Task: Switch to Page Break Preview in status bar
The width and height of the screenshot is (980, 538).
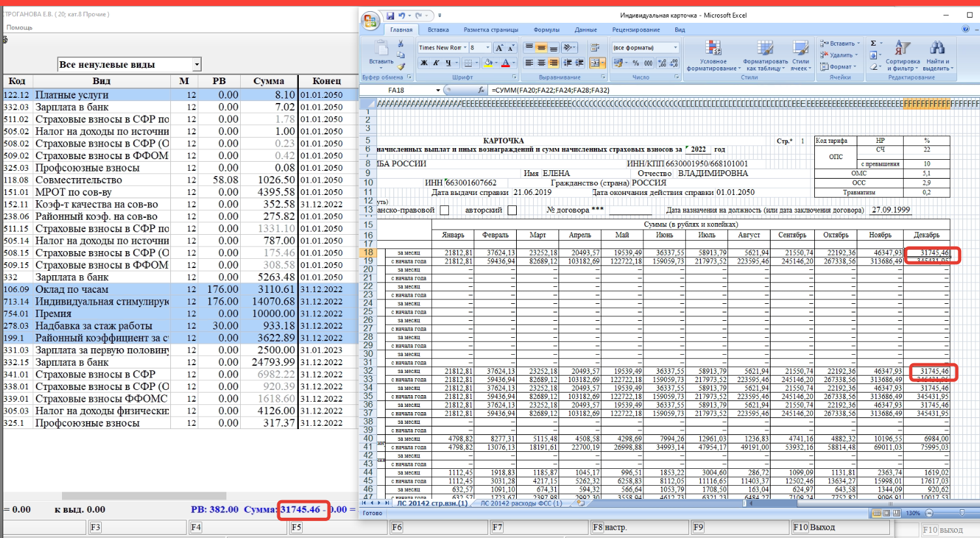Action: pyautogui.click(x=896, y=513)
